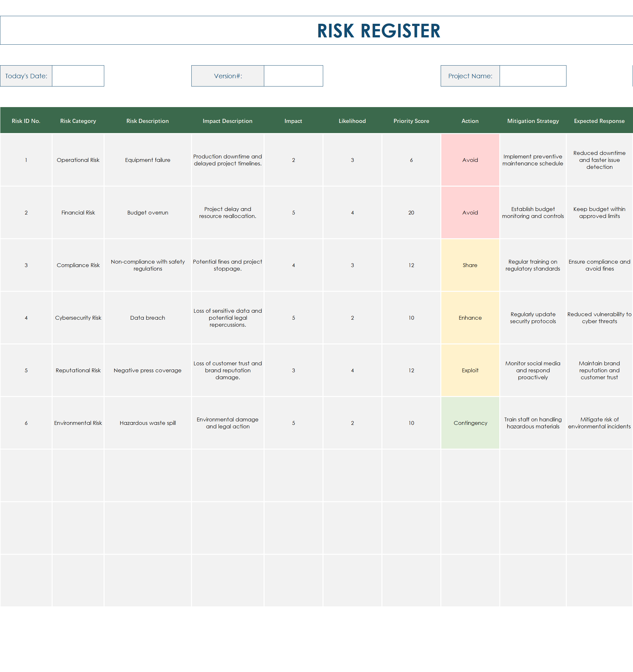
Task: Click the Priority Score column header
Action: 411,121
